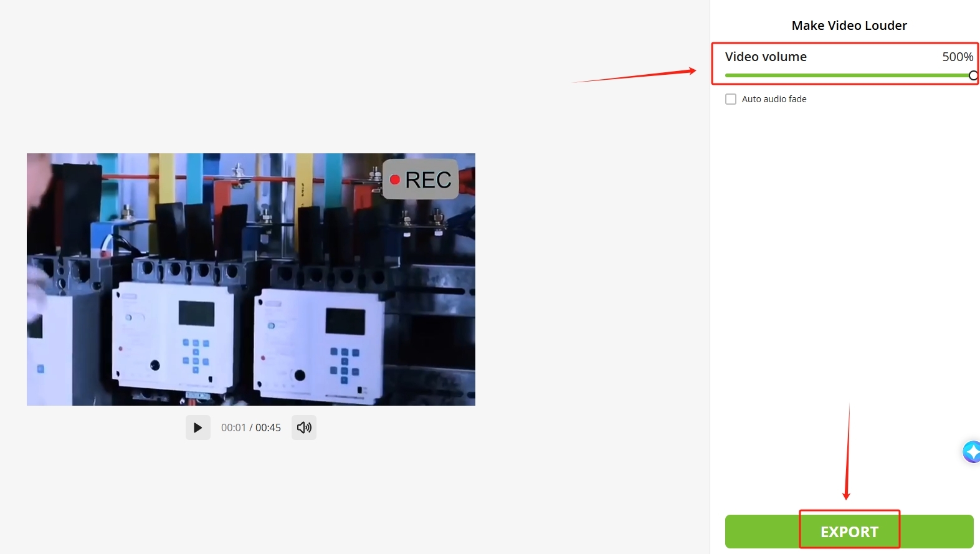Enable the Auto audio fade checkbox

tap(731, 99)
